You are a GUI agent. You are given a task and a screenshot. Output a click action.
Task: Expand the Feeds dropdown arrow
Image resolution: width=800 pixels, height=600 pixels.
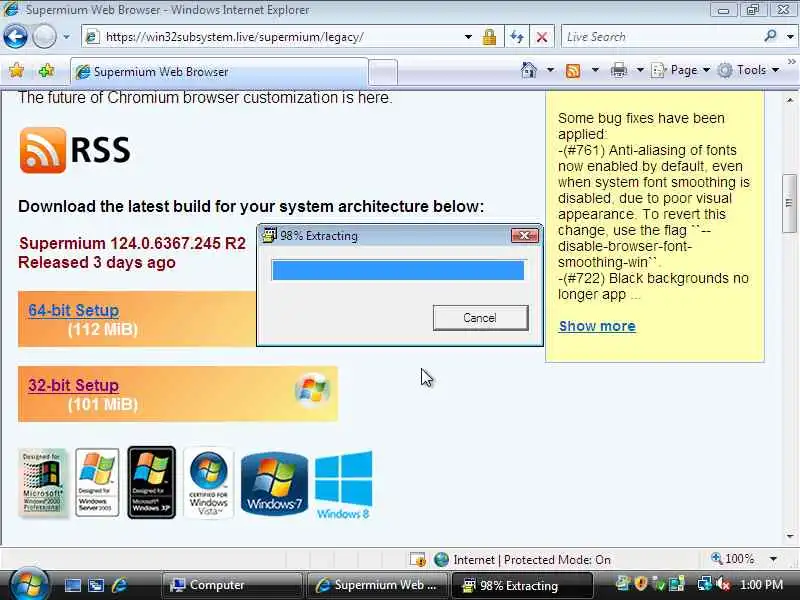pyautogui.click(x=595, y=70)
